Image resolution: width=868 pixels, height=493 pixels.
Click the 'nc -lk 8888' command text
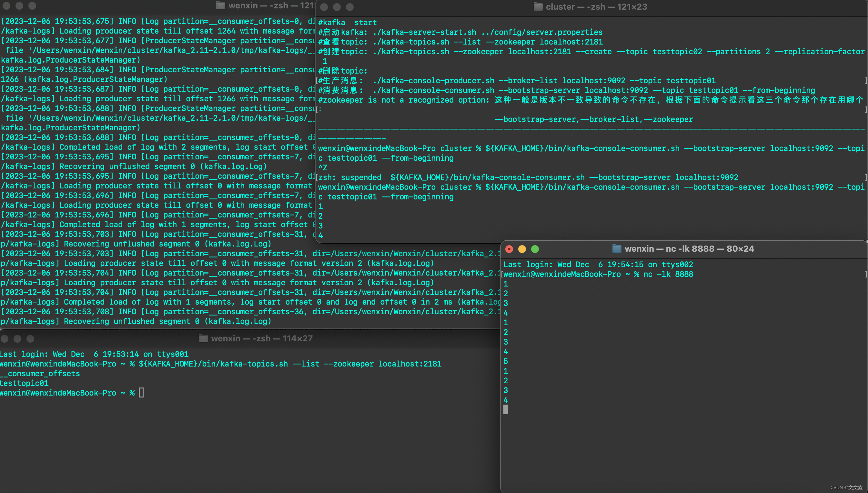(x=668, y=274)
